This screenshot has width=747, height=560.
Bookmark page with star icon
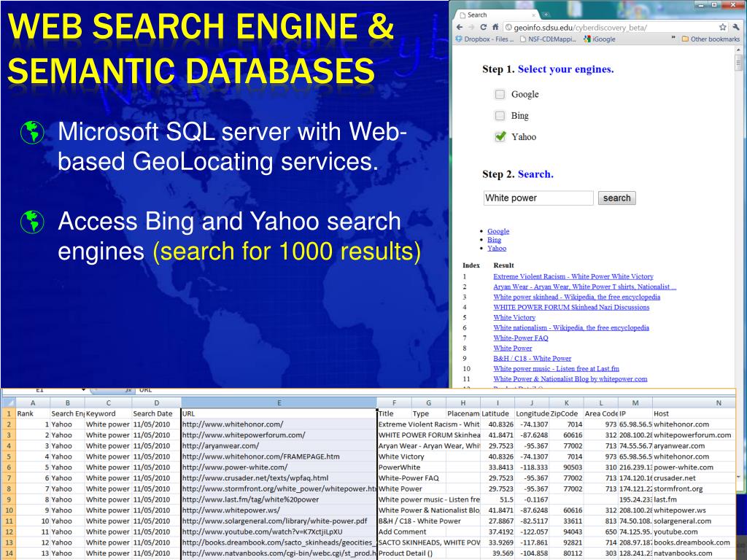point(723,27)
